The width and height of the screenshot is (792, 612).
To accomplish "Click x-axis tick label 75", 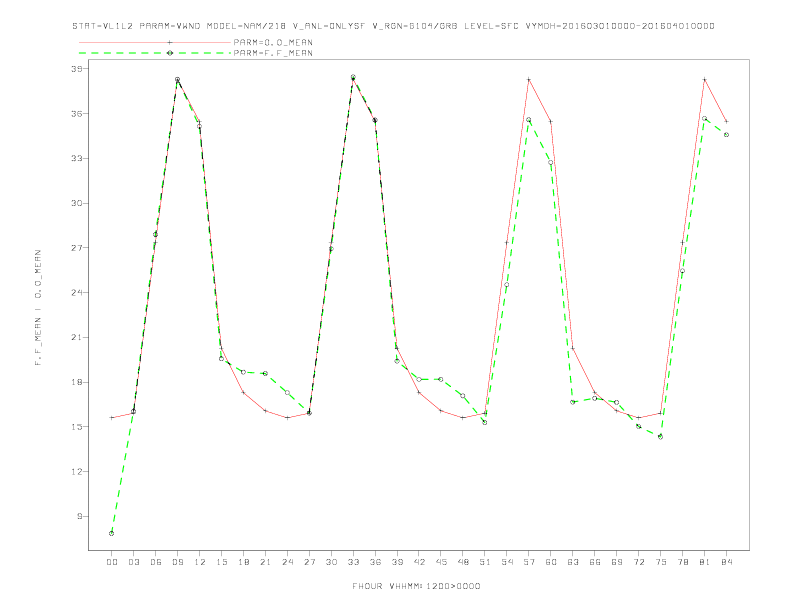I will coord(661,562).
